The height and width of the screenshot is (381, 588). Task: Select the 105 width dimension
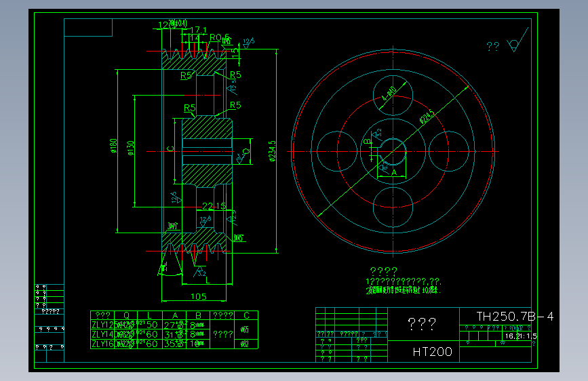point(199,297)
